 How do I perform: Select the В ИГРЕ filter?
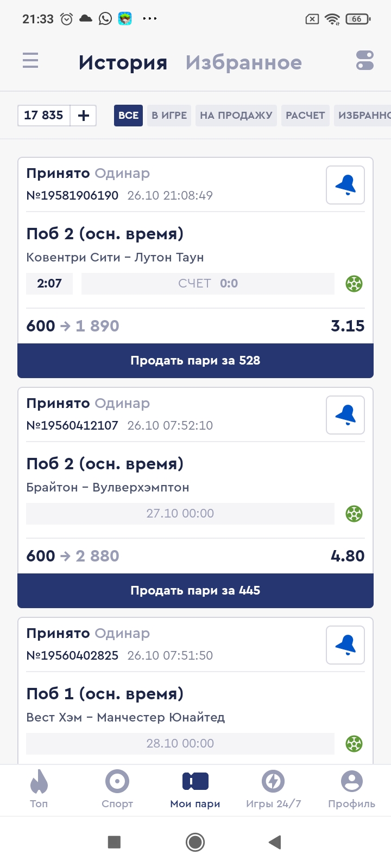169,116
